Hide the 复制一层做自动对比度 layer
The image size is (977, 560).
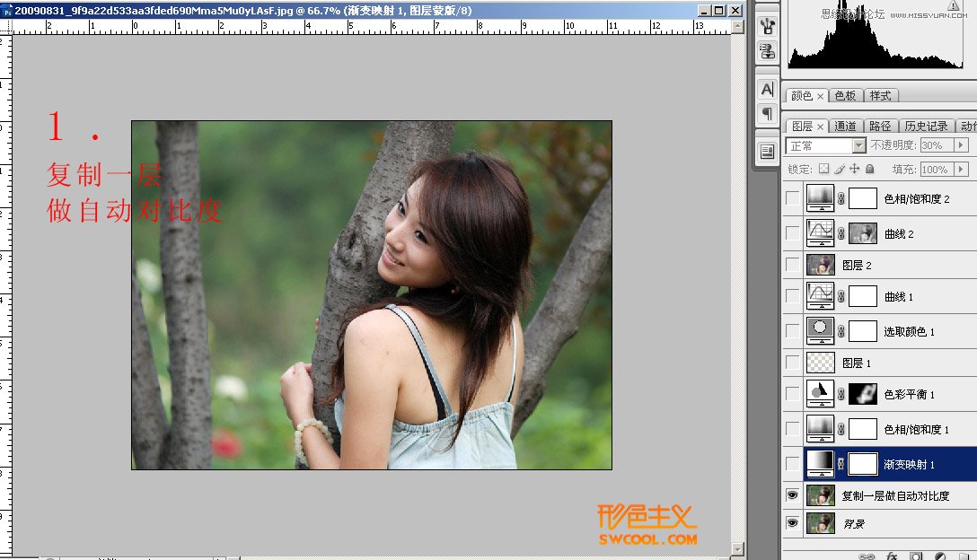[x=794, y=494]
